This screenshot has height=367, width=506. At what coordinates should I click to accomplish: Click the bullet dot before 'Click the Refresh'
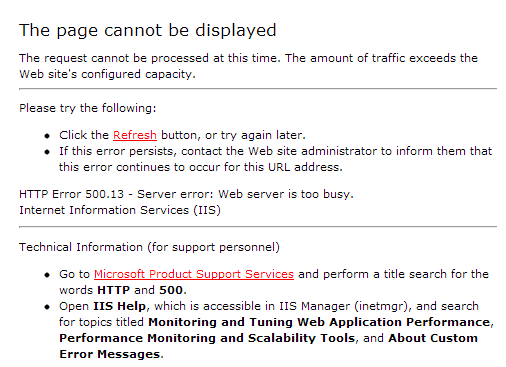pos(47,136)
